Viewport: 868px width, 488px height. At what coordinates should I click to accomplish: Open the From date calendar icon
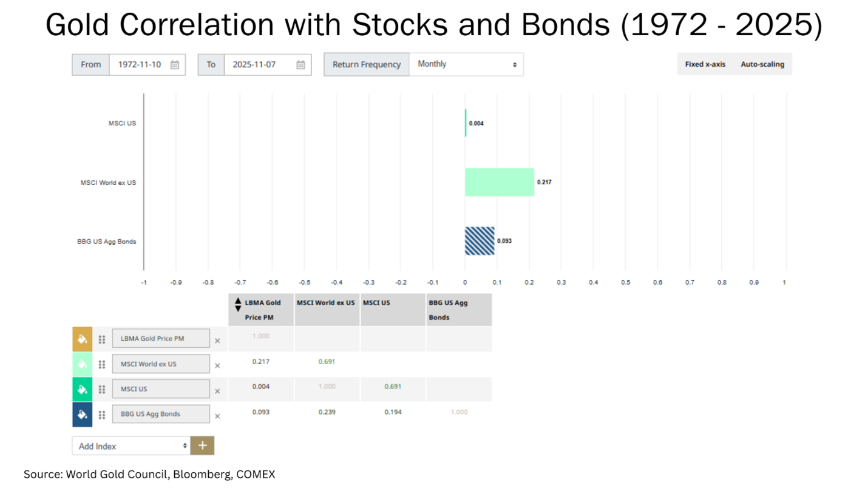click(x=175, y=65)
